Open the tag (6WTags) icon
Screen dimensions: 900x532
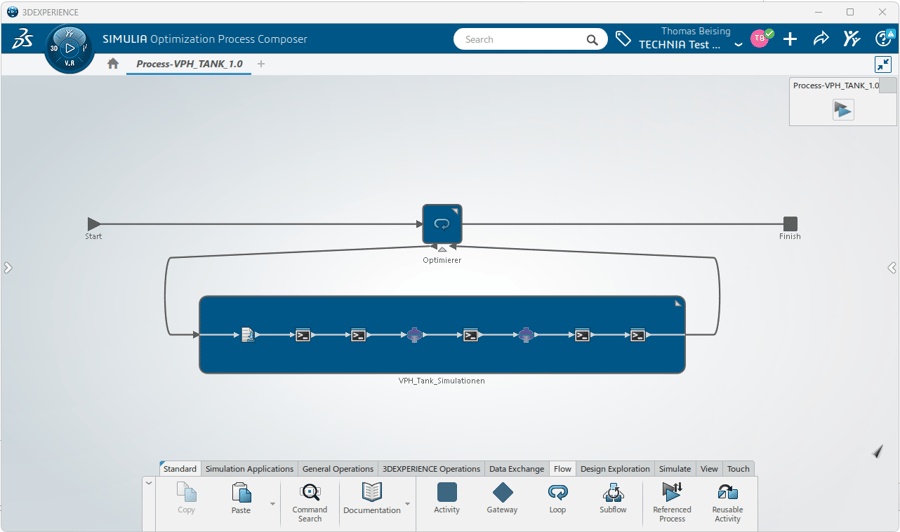click(x=623, y=39)
